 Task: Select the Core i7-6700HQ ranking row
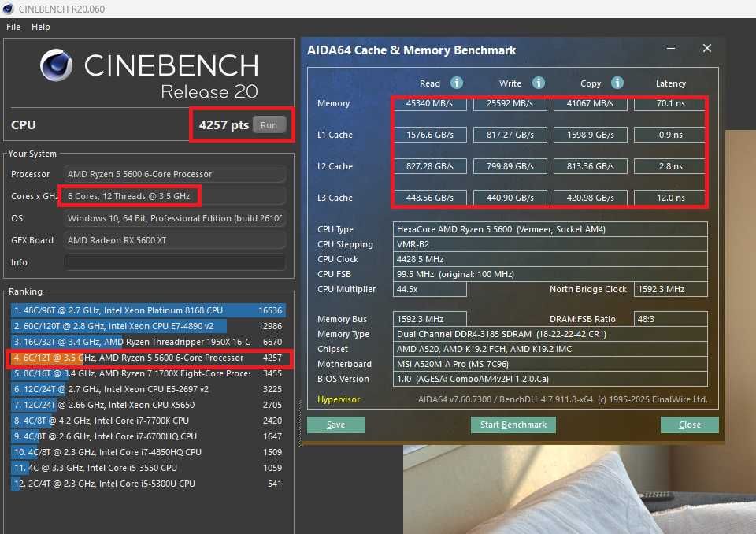click(148, 436)
